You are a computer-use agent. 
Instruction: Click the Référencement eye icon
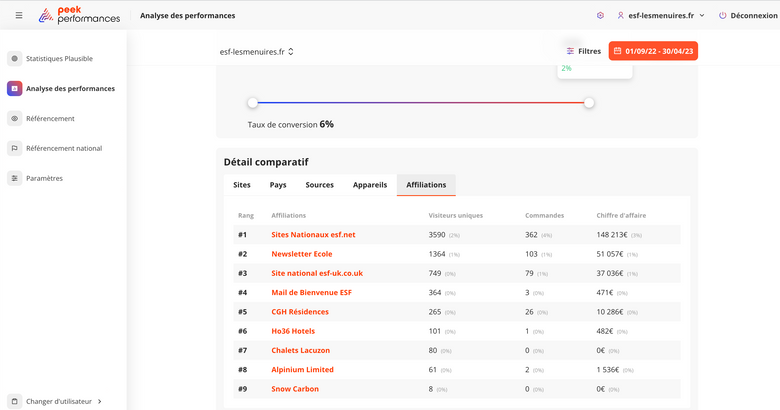coord(14,118)
